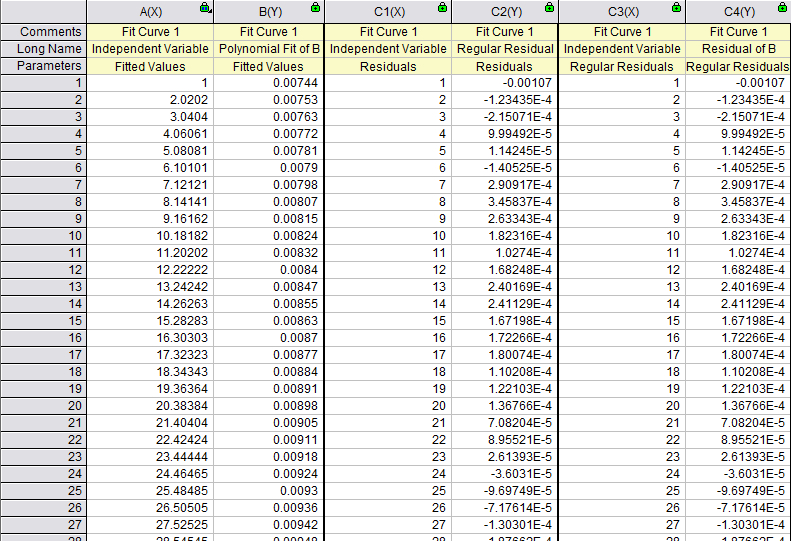Image resolution: width=791 pixels, height=541 pixels.
Task: Select the C3(X) column header
Action: [x=622, y=12]
